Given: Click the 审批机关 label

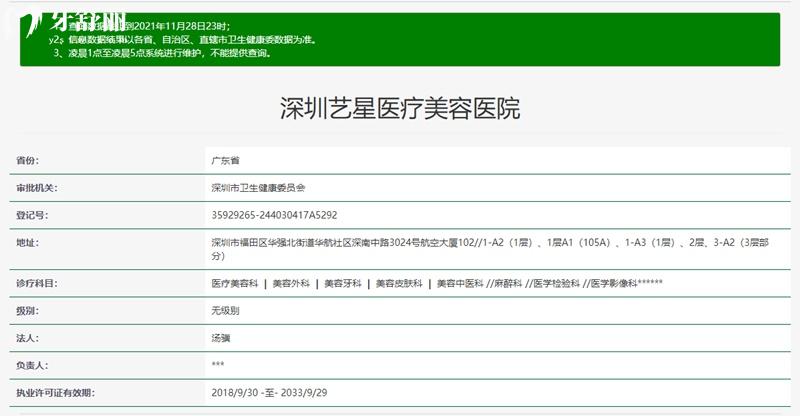Looking at the screenshot, I should (37, 188).
